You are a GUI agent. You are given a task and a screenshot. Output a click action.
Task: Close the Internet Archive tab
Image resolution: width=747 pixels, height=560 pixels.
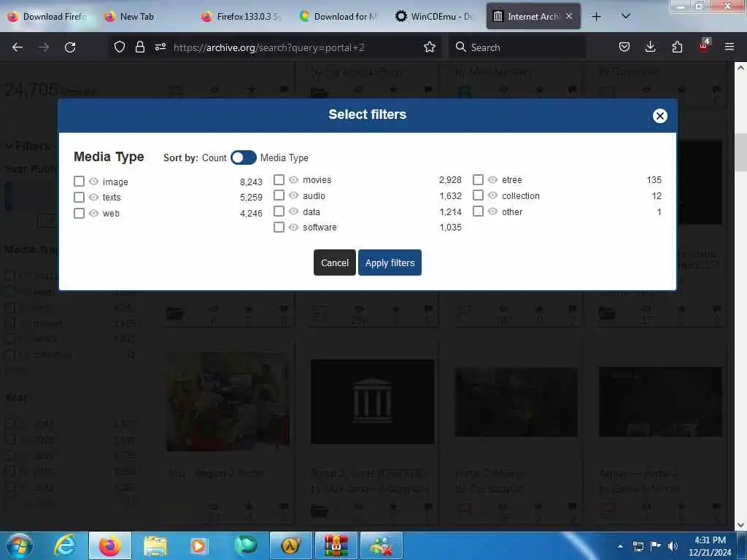click(569, 16)
